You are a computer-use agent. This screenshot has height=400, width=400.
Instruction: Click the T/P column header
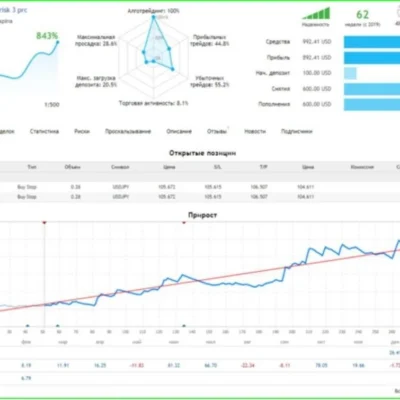263,167
